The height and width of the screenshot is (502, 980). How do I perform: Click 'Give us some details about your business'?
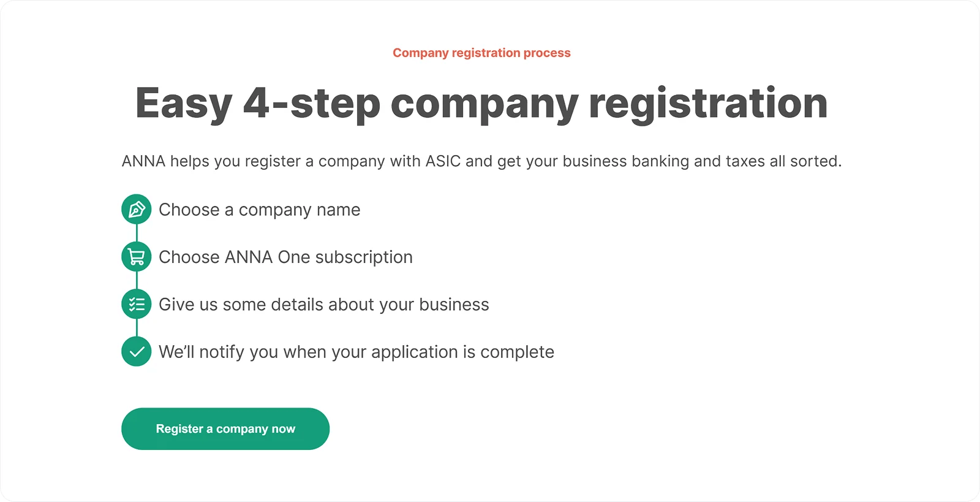(x=323, y=305)
